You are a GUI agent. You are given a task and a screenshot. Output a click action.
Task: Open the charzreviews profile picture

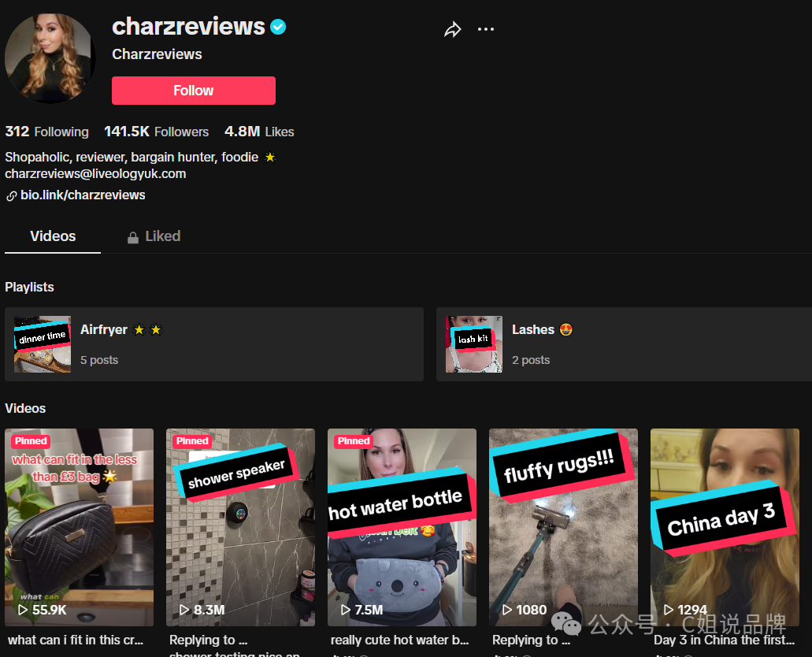[x=50, y=58]
